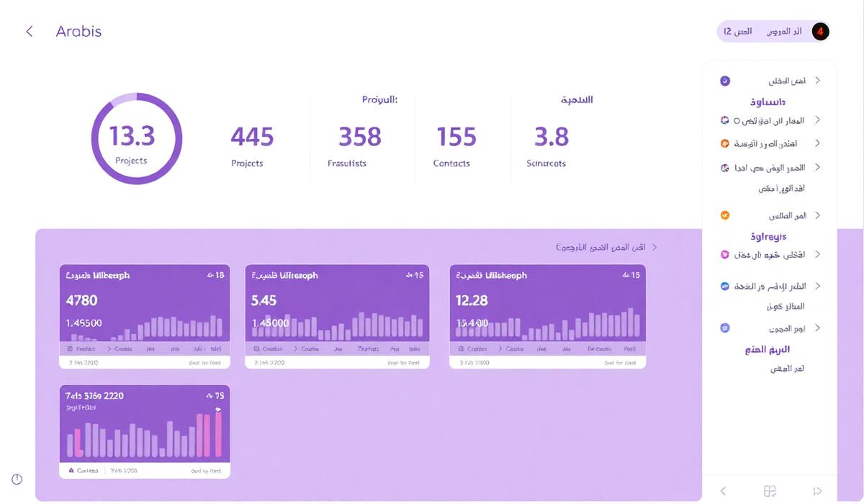Click the power icon at the bottom-left corner

coord(17,479)
